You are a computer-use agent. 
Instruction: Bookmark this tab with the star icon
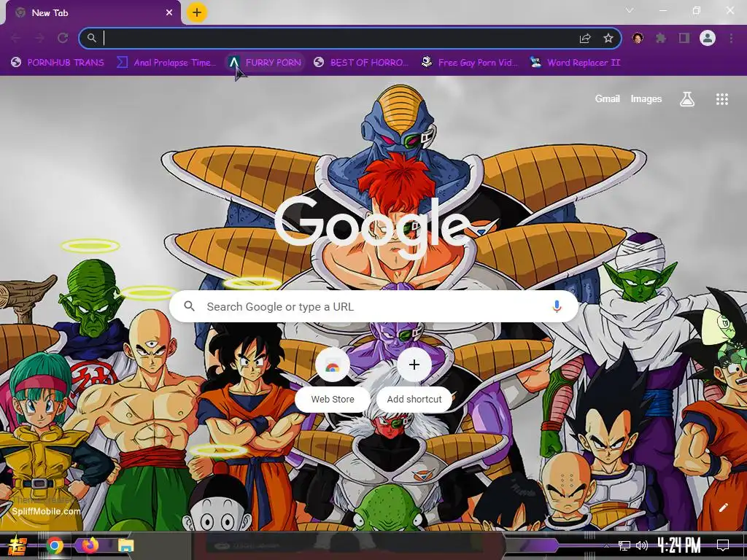608,38
